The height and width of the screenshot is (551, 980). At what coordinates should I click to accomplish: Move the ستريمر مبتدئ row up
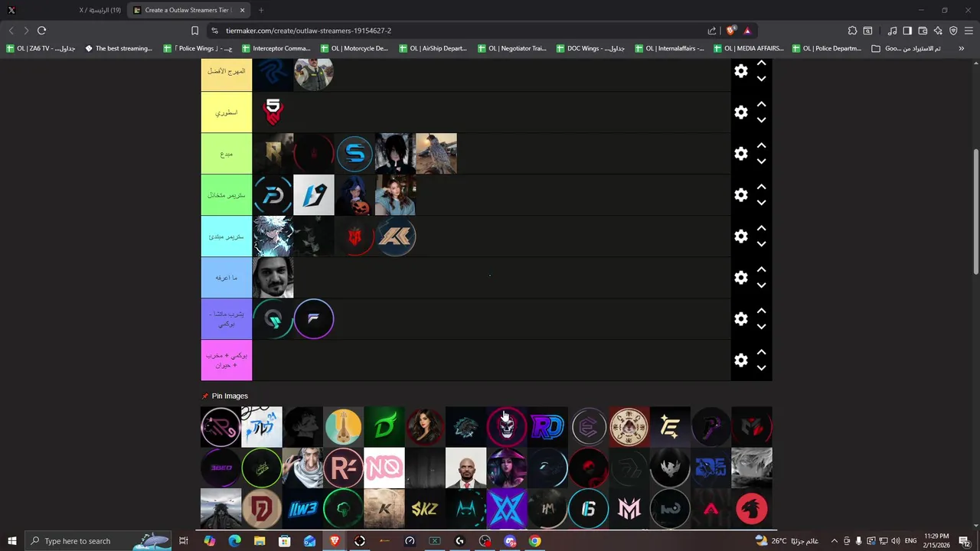point(761,228)
